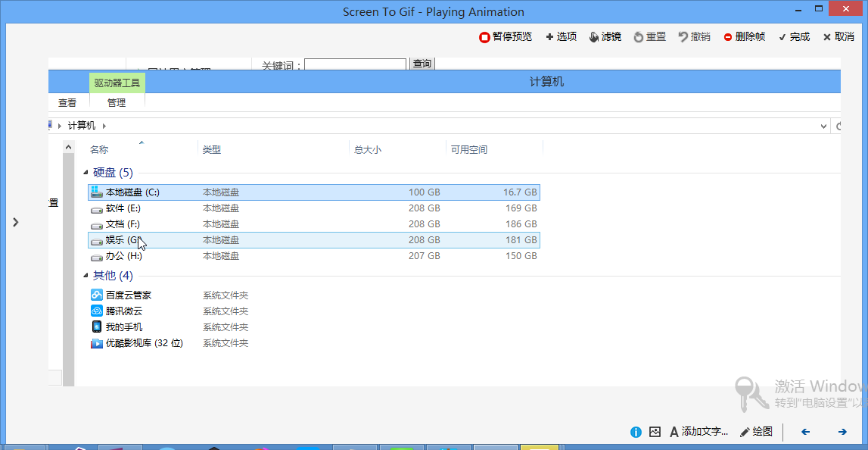The height and width of the screenshot is (450, 868).
Task: Cancel the recording with 取消
Action: [838, 37]
